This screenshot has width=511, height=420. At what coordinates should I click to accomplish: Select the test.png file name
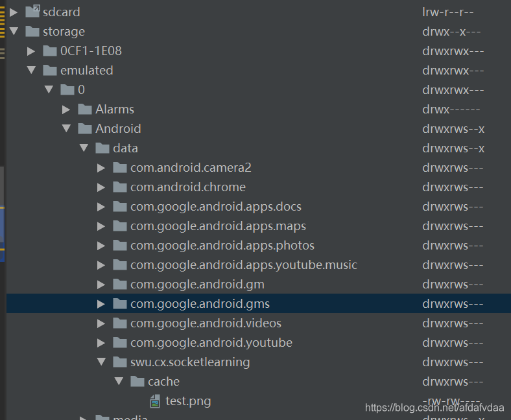(188, 401)
